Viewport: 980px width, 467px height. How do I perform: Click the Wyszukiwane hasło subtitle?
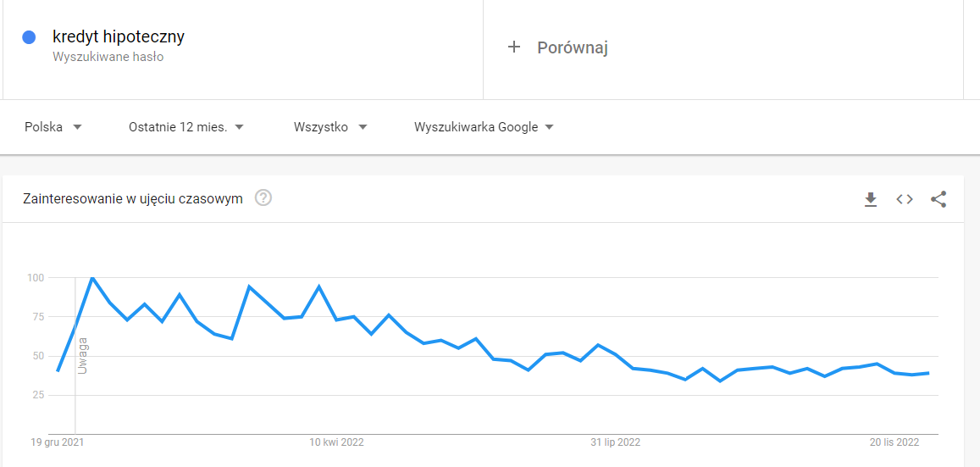[108, 57]
